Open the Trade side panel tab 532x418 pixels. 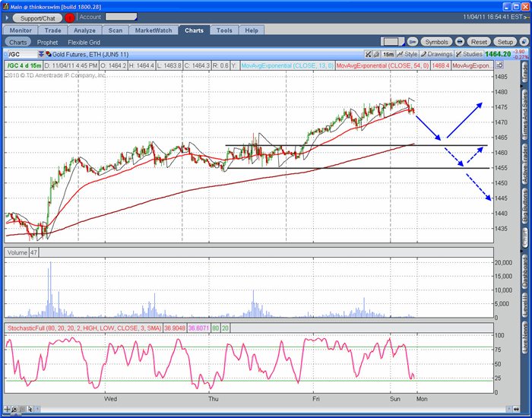(x=525, y=73)
